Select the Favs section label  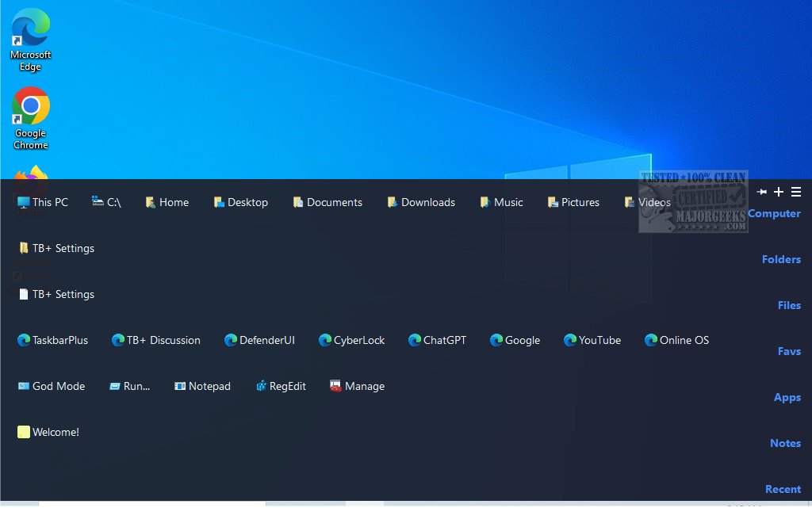(789, 351)
